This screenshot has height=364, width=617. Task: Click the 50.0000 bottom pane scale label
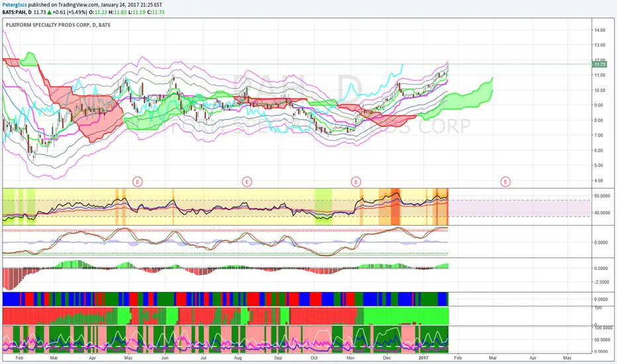(x=602, y=340)
